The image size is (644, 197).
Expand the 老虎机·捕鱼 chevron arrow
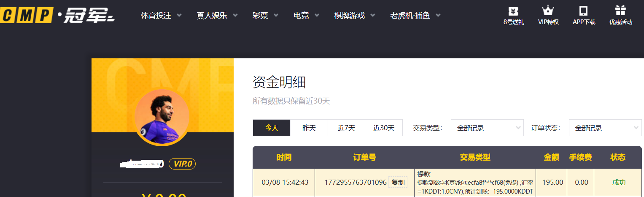tap(438, 16)
